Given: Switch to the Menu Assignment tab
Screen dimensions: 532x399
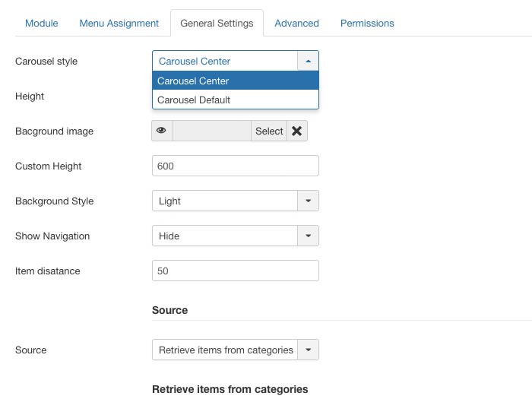Looking at the screenshot, I should point(119,23).
